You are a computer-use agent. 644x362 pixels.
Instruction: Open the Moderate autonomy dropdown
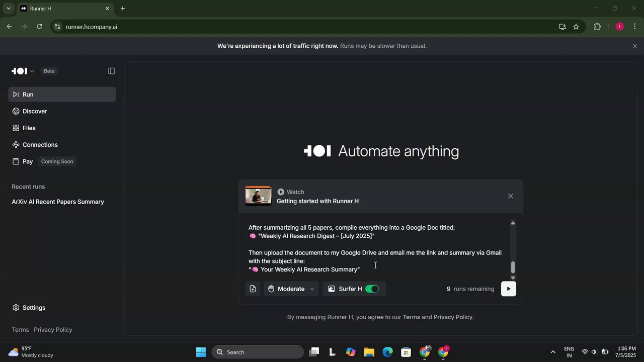291,289
